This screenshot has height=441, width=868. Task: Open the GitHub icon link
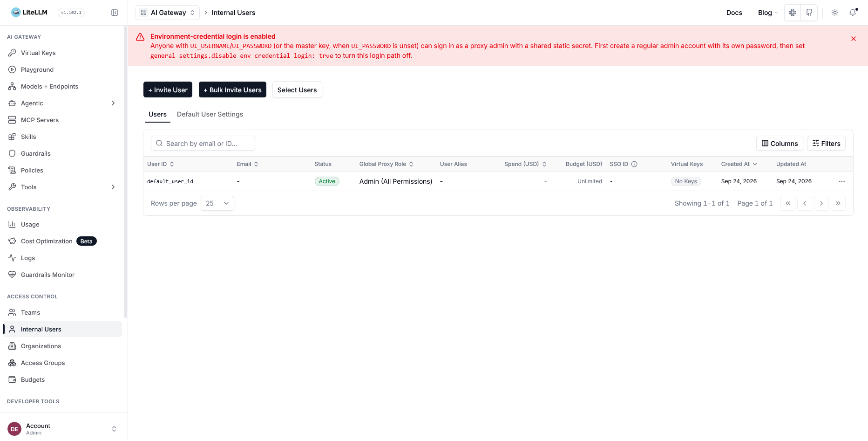[x=809, y=13]
